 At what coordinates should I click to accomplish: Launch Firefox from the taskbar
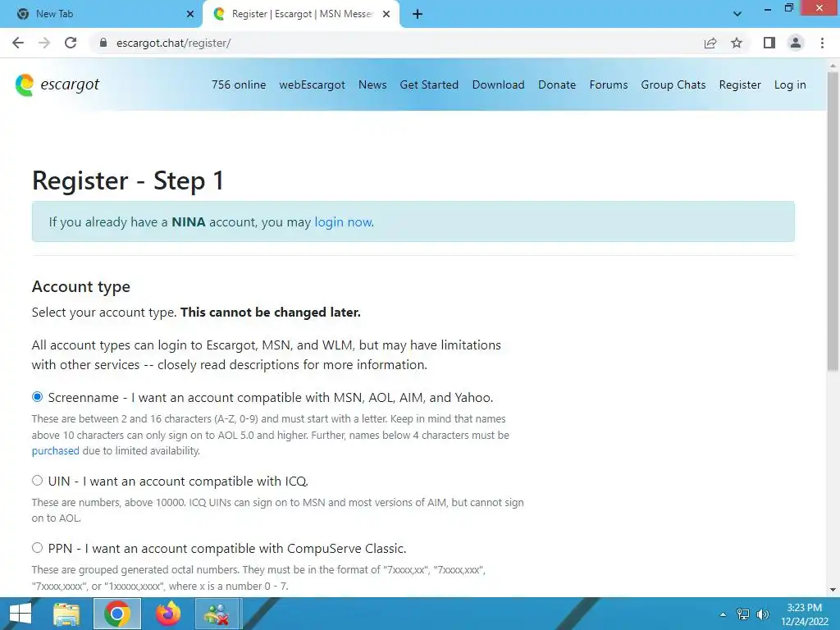click(x=168, y=614)
